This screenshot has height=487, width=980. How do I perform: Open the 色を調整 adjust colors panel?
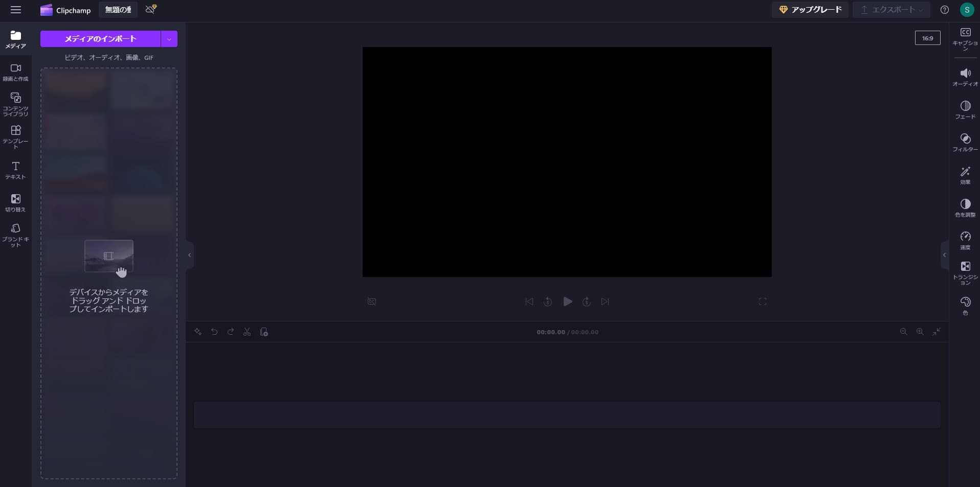(965, 208)
